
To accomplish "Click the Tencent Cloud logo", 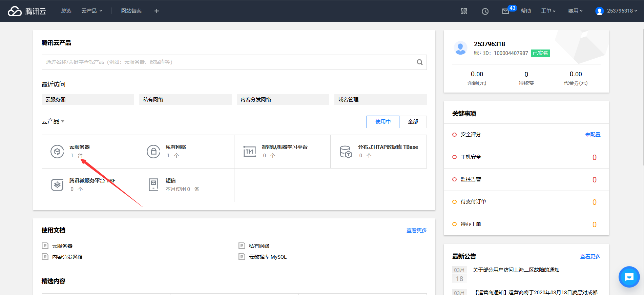I will (x=27, y=11).
